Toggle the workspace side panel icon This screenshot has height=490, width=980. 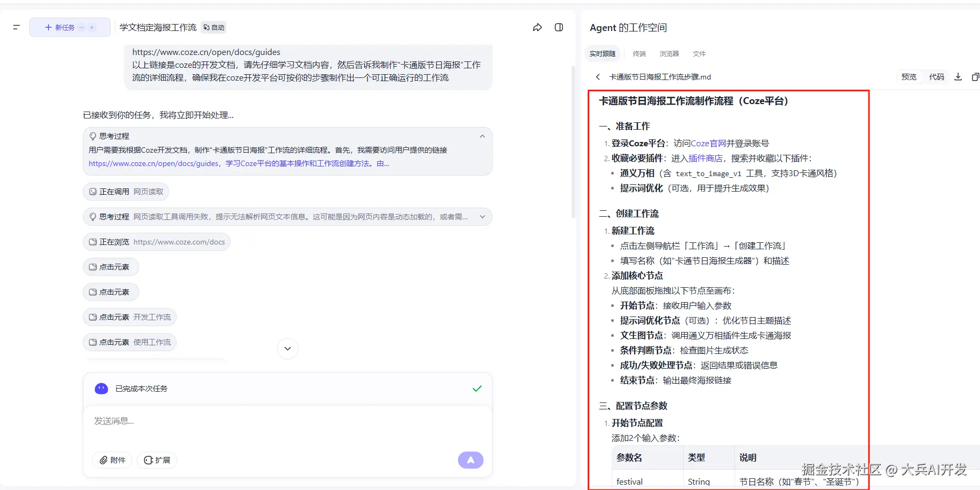559,27
